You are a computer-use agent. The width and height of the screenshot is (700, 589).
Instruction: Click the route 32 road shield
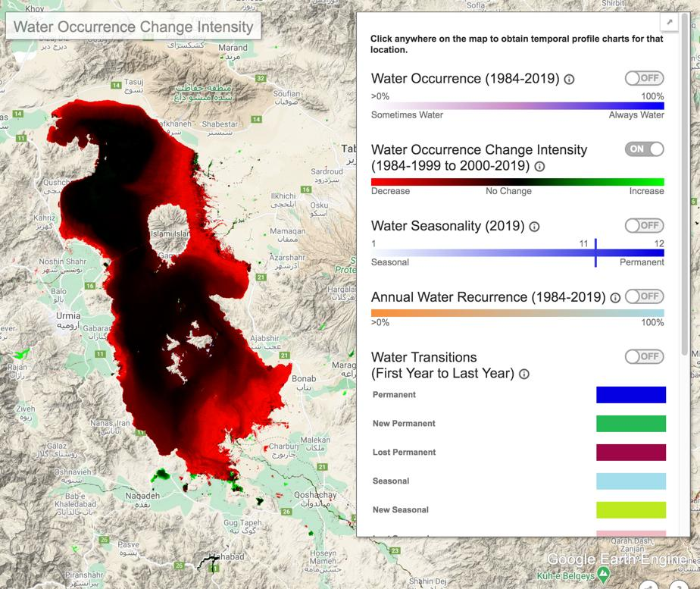tap(261, 79)
